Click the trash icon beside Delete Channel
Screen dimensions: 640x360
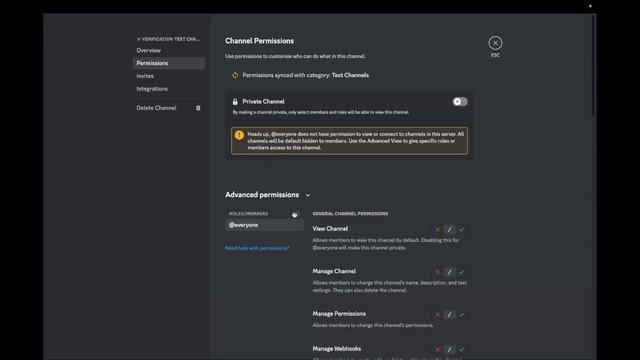pos(198,108)
